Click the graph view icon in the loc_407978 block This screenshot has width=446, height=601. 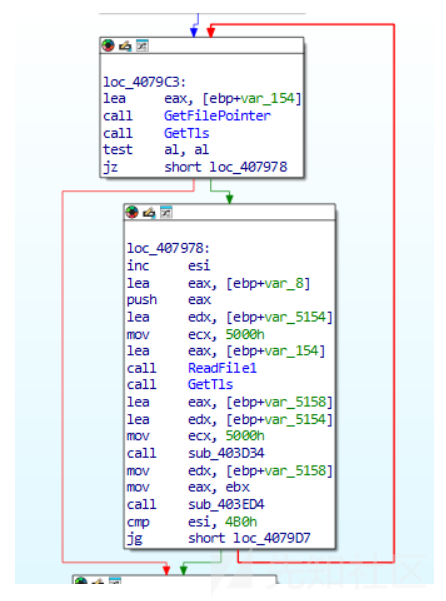click(166, 212)
